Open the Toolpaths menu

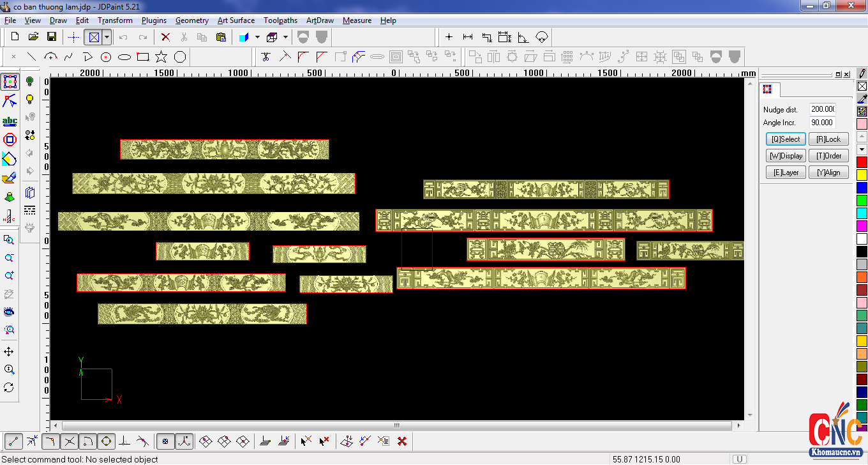(280, 20)
